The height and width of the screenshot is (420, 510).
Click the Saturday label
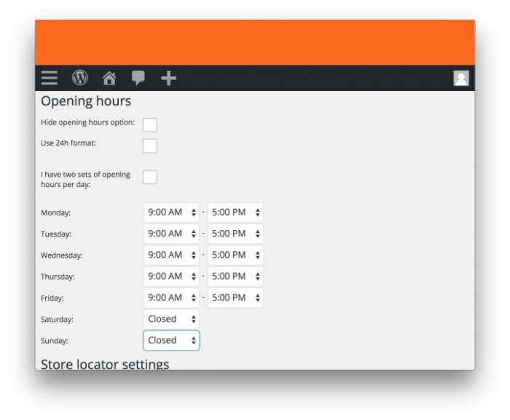(x=57, y=320)
